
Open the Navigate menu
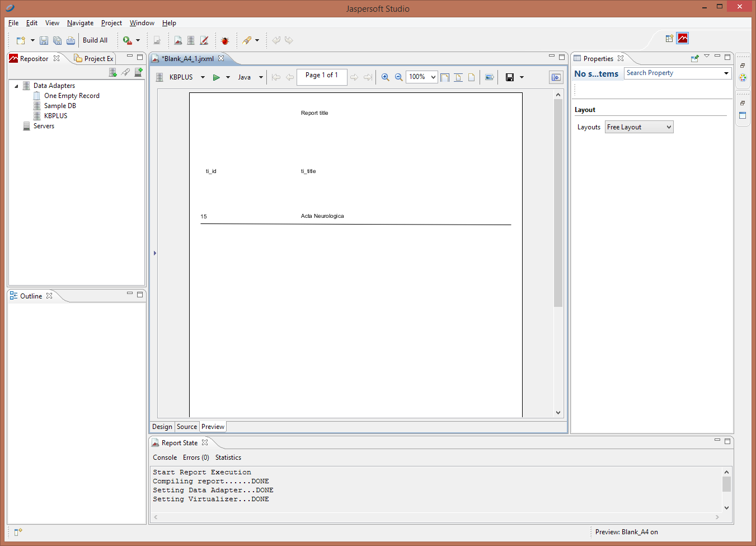click(x=80, y=23)
